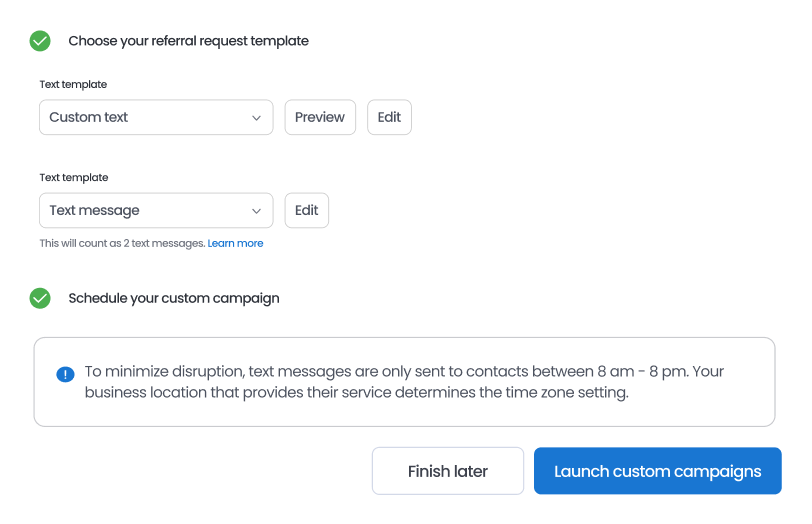This screenshot has height=524, width=812.
Task: Click green checkmark beside Schedule campaign step
Action: (x=40, y=298)
